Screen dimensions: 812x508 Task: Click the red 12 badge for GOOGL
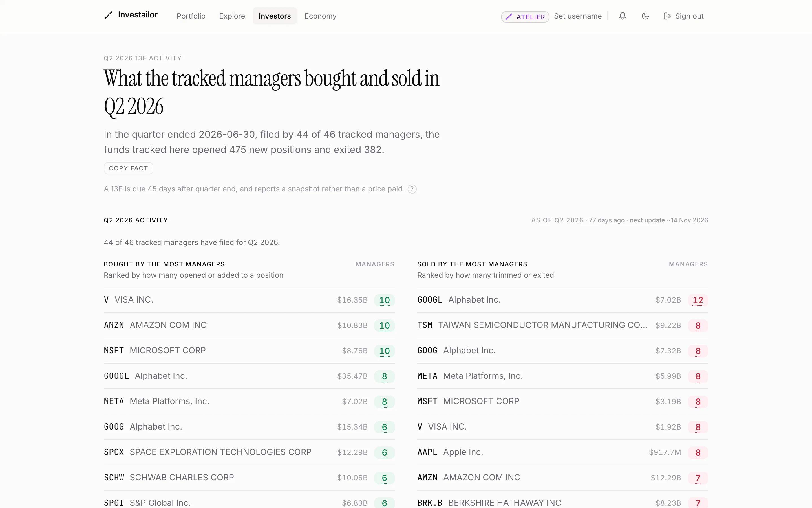[x=698, y=300]
